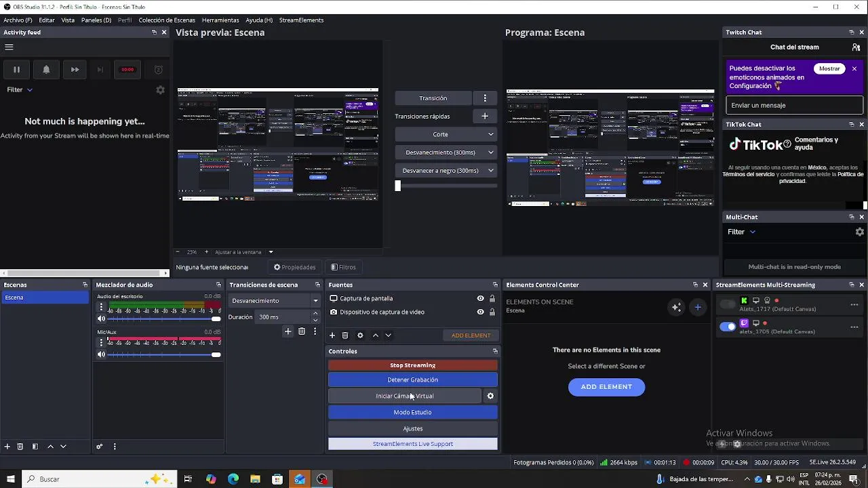Click the Transición button
The width and height of the screenshot is (868, 488).
click(x=433, y=98)
